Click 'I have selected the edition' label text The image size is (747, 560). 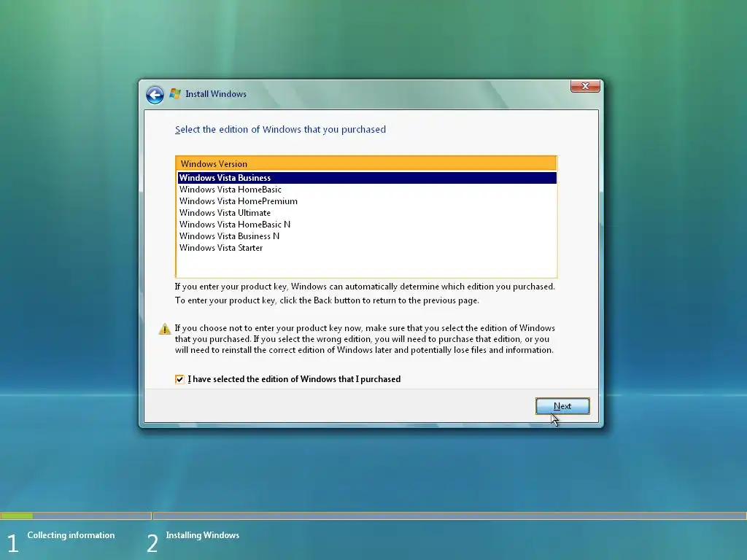(x=294, y=379)
